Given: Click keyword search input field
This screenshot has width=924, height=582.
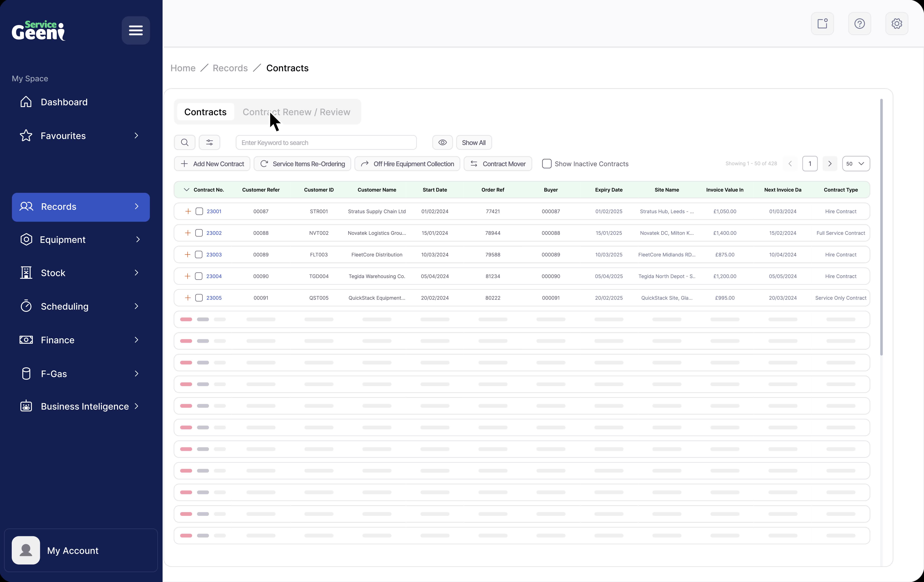Looking at the screenshot, I should click(x=326, y=142).
